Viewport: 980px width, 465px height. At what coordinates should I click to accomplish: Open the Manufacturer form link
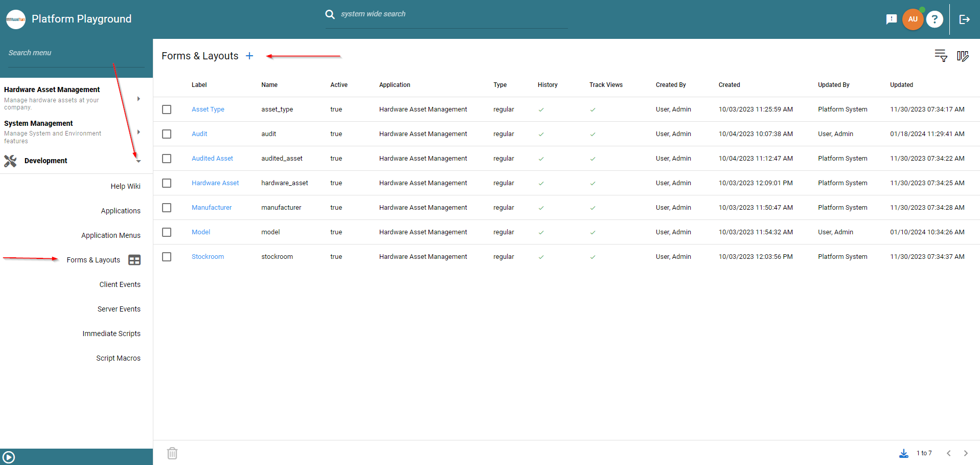(x=212, y=208)
